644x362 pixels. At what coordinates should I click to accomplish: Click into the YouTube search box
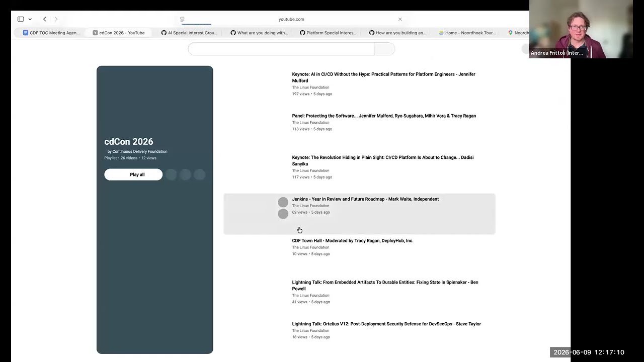281,49
